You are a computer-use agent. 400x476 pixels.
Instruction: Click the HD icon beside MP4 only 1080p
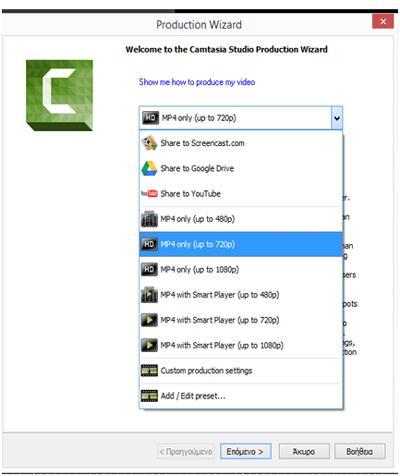click(x=149, y=269)
